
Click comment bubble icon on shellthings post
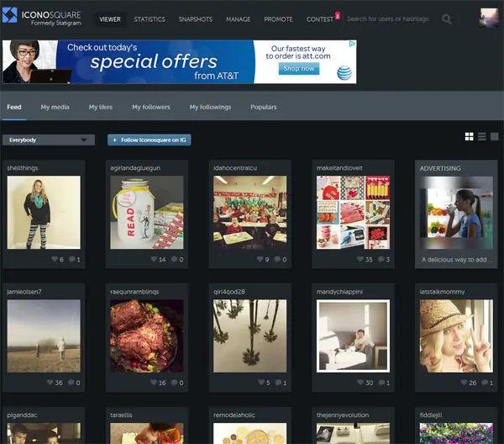coord(72,259)
